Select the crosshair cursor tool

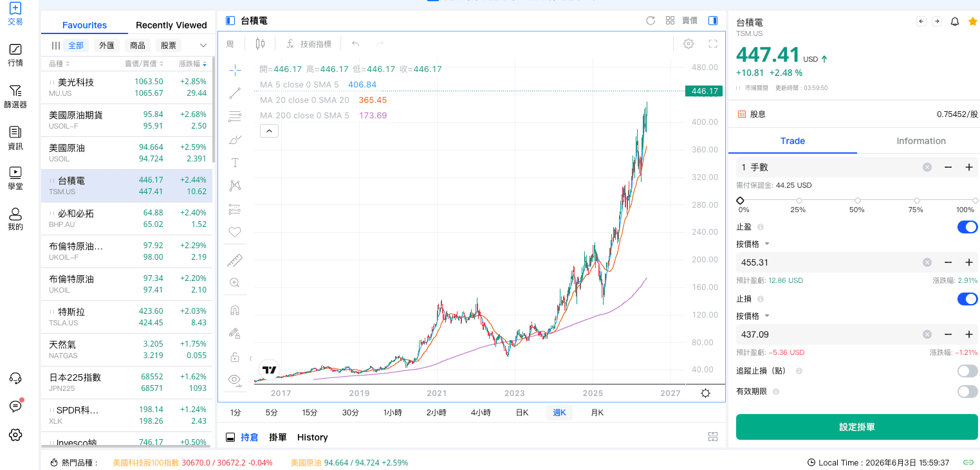[x=235, y=69]
